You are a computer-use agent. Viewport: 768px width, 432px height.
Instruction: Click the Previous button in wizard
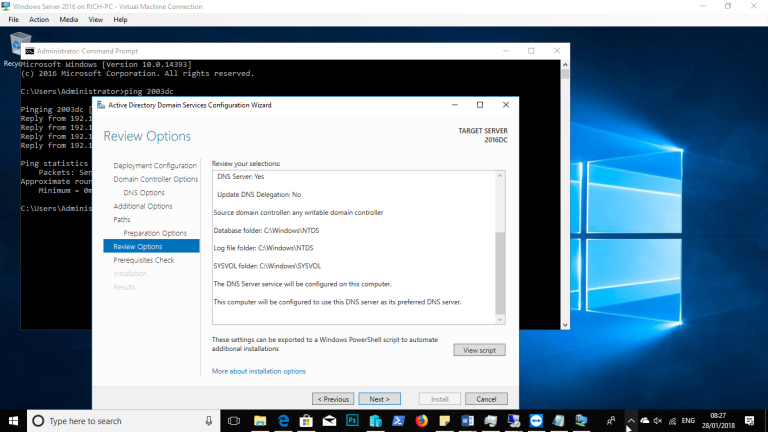point(333,399)
